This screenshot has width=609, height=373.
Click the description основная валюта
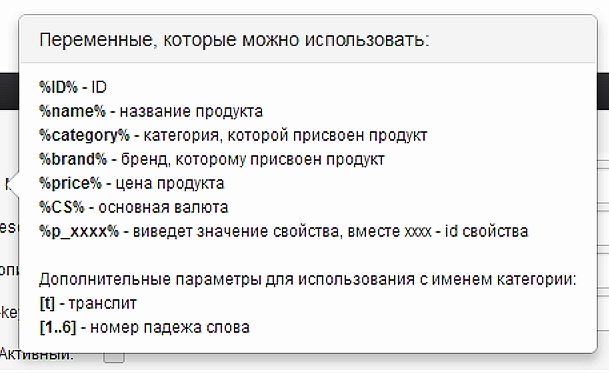click(x=163, y=207)
